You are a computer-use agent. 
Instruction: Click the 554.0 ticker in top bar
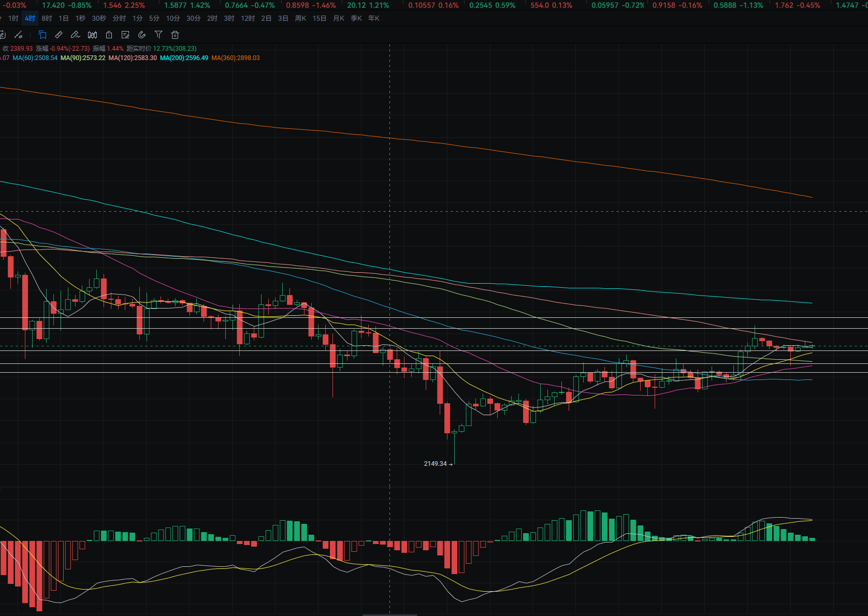point(551,5)
